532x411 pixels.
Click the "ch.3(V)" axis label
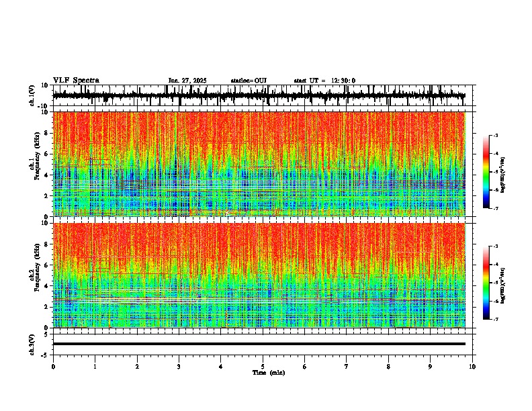coord(32,345)
